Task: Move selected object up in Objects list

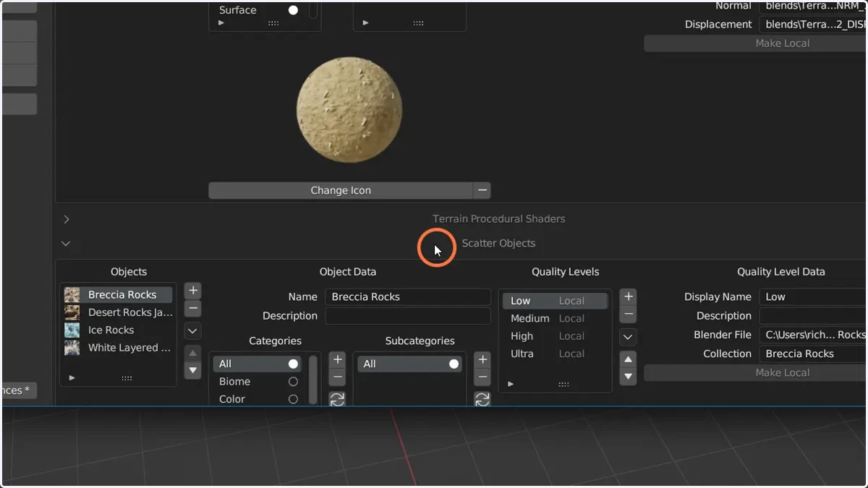Action: click(x=193, y=353)
